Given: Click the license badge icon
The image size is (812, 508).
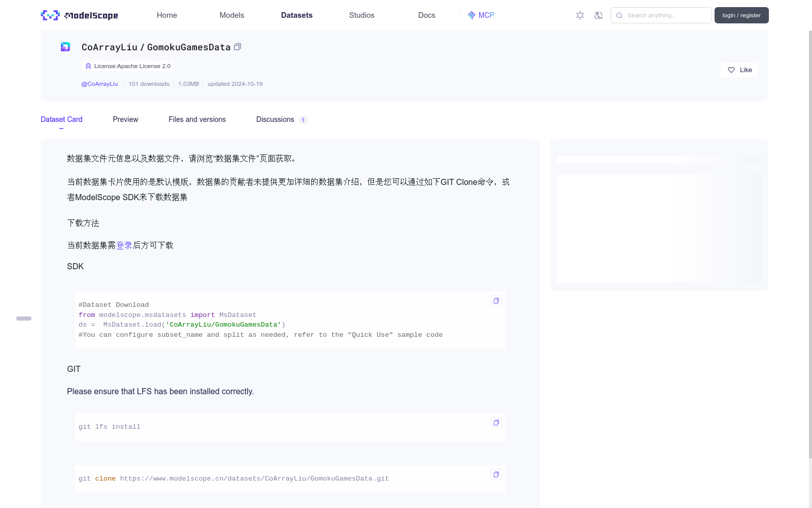Looking at the screenshot, I should [88, 66].
